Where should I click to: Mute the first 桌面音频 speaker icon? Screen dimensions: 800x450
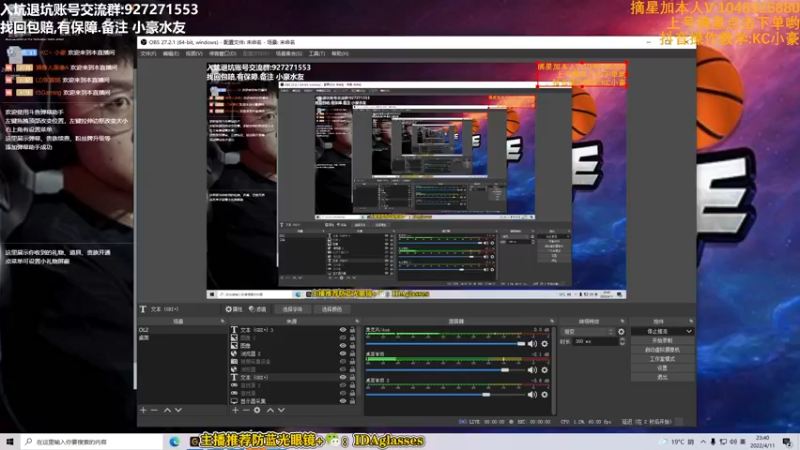[x=532, y=370]
